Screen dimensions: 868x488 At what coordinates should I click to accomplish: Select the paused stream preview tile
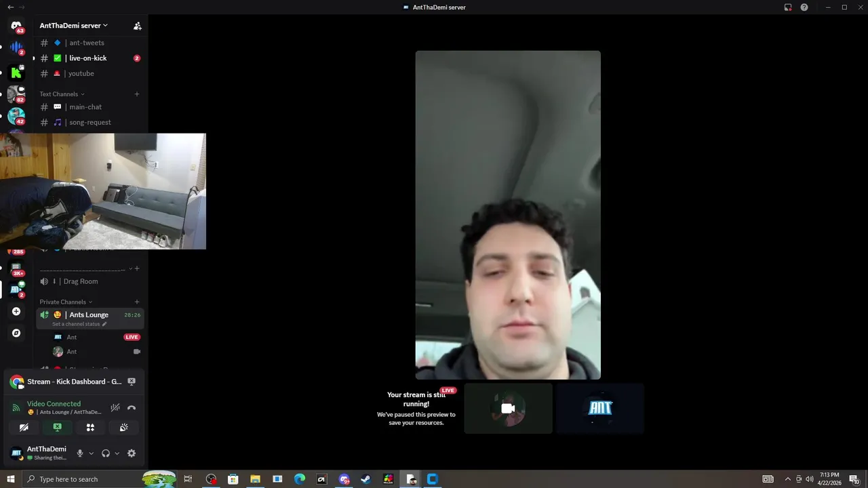pos(416,408)
